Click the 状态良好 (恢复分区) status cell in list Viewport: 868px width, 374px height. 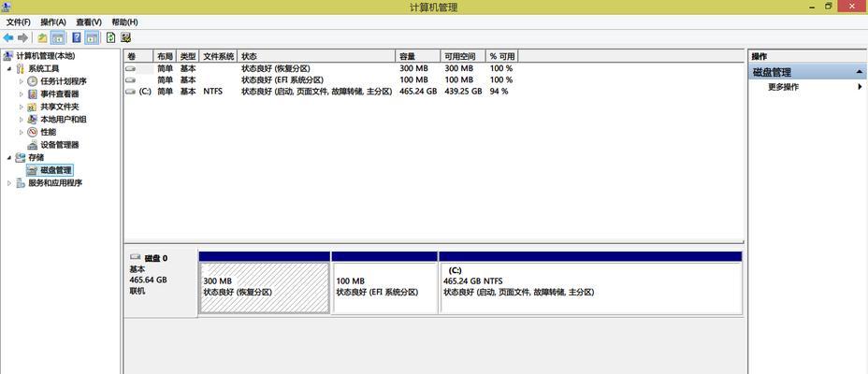click(276, 68)
